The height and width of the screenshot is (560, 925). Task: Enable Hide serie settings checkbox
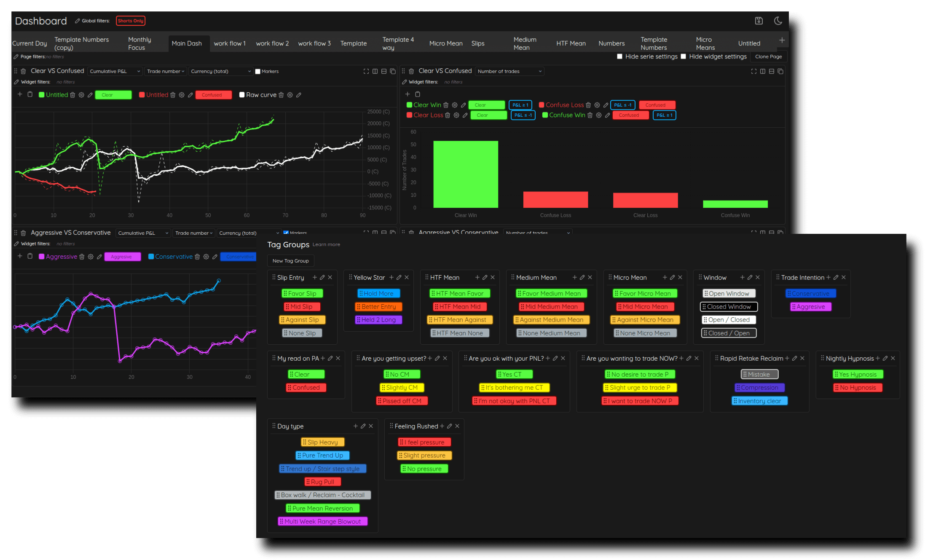[619, 56]
